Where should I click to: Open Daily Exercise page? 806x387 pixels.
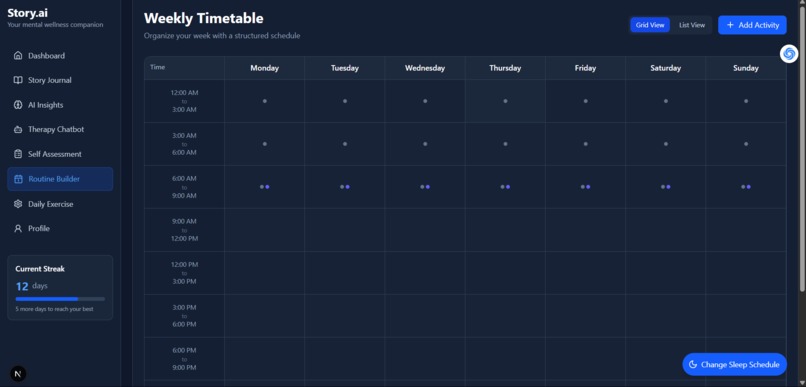(x=60, y=204)
